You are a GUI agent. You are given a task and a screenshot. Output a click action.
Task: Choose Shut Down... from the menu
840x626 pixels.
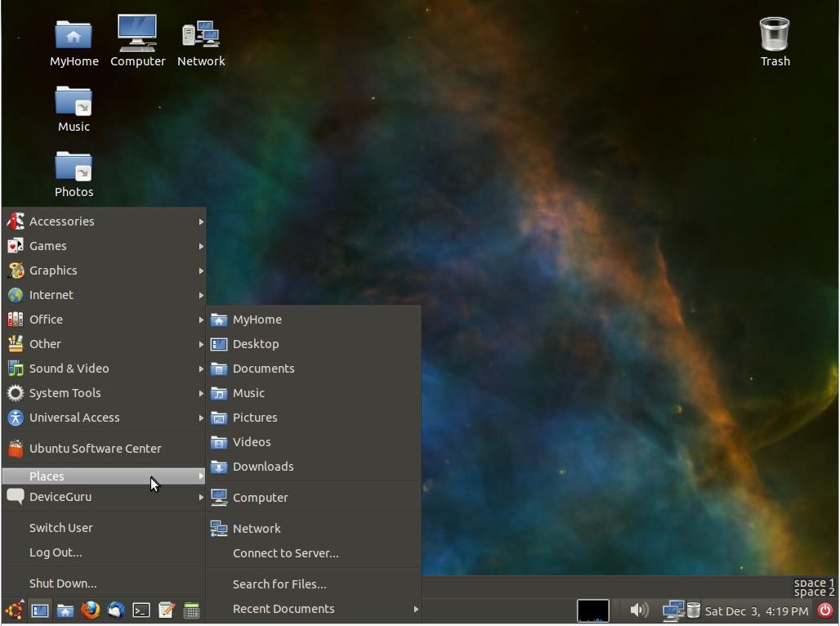(x=104, y=584)
